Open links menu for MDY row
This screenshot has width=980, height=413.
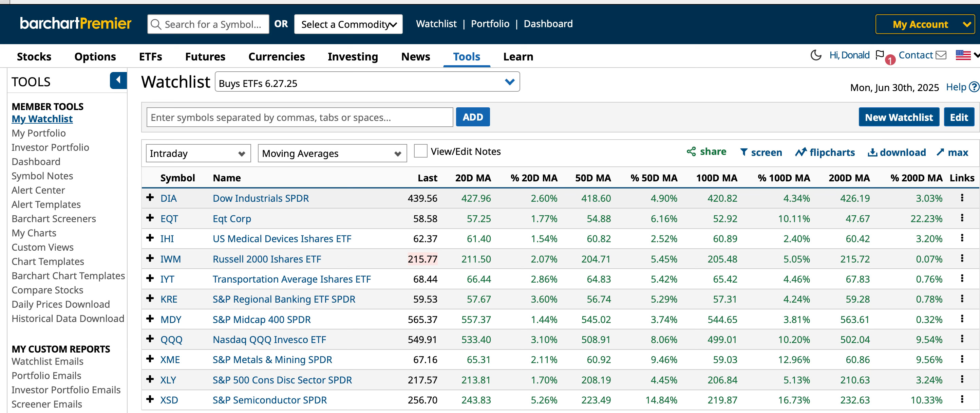click(962, 319)
